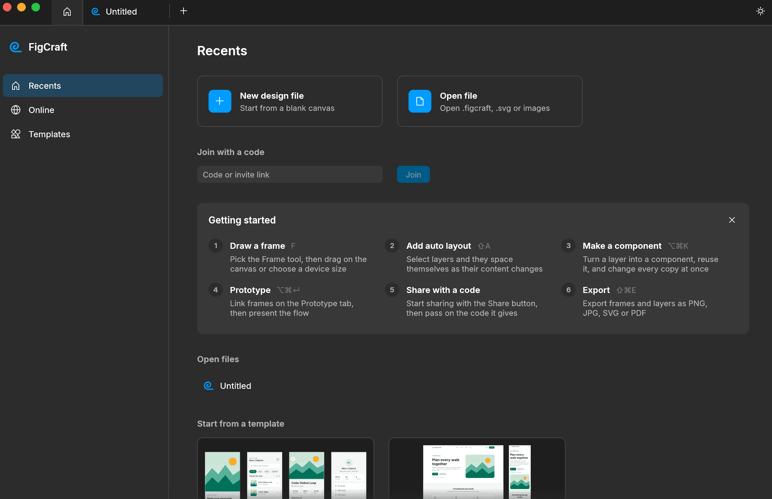Click the blue plus New design file icon
Screen dimensions: 772x499
coord(220,101)
